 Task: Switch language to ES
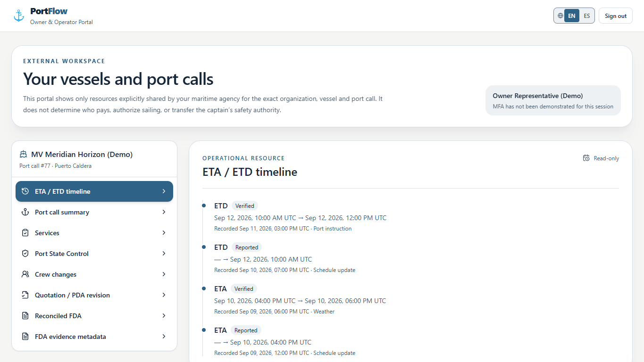tap(587, 16)
